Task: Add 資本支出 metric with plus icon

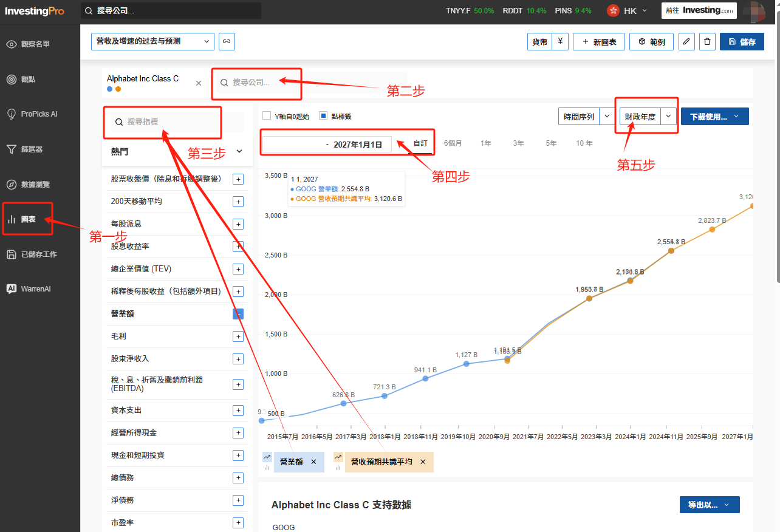Action: coord(238,411)
